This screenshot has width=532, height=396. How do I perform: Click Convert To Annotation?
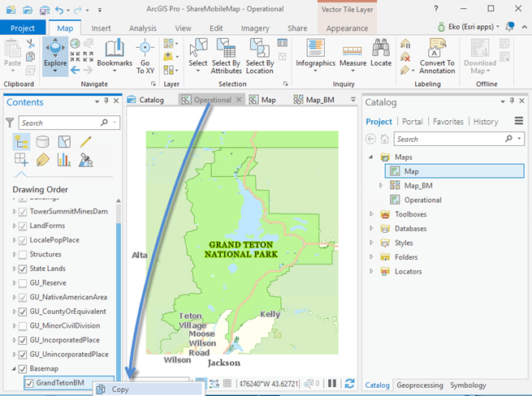pos(437,56)
